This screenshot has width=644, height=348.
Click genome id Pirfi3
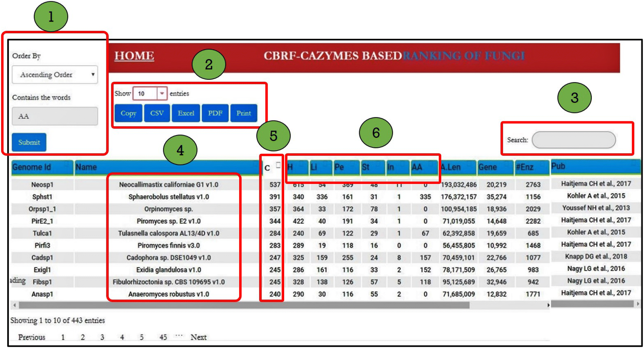coord(42,246)
